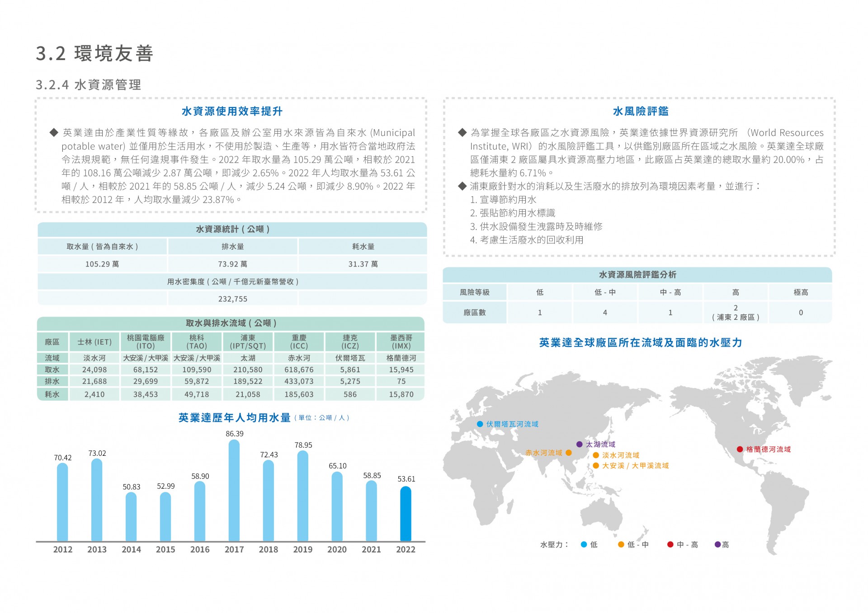Click the 2014 bar labeled 50.83
The image size is (868, 613).
pyautogui.click(x=131, y=516)
